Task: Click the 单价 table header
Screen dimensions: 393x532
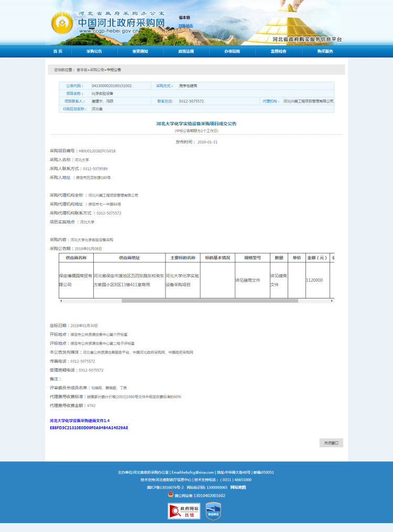Action: 297,258
